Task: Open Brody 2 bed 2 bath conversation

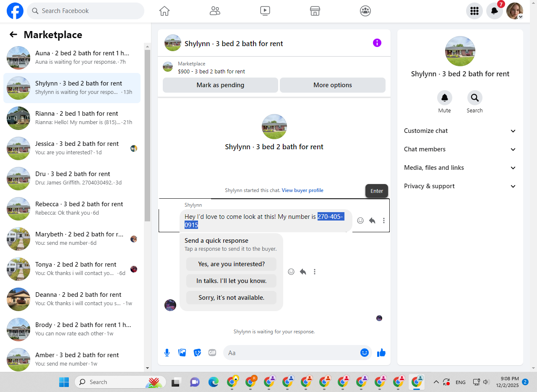Action: tap(72, 330)
